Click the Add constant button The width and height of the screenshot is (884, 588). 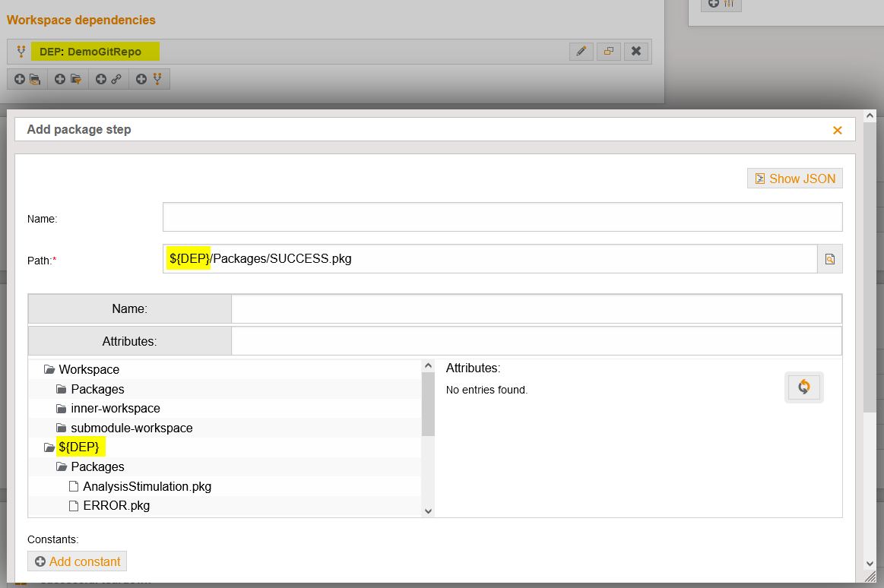click(x=77, y=561)
